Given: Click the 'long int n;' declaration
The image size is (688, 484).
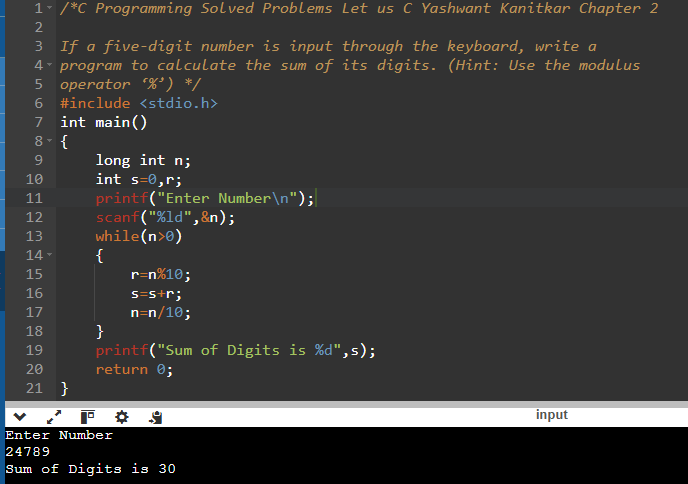Looking at the screenshot, I should pos(143,161).
